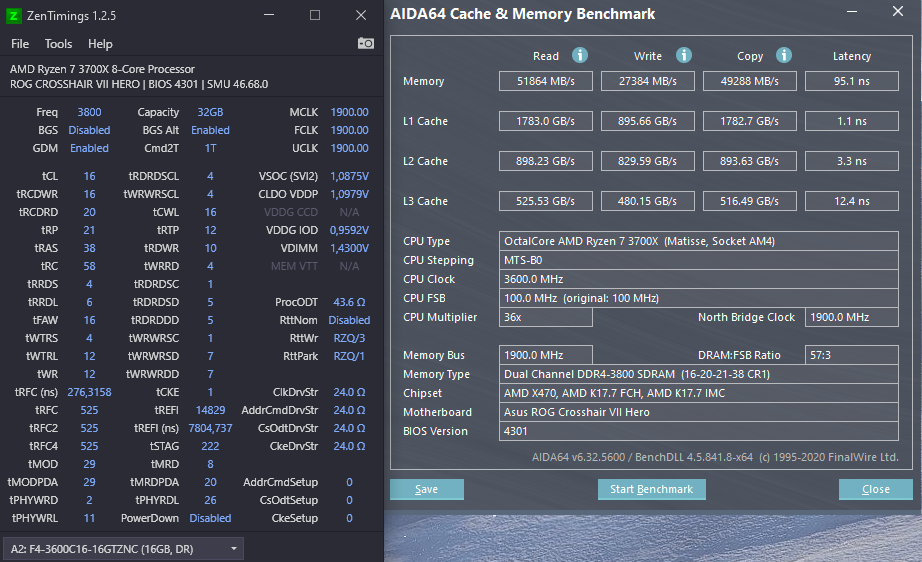Click the ZenTimings screenshot camera icon
The width and height of the screenshot is (922, 562).
point(366,44)
